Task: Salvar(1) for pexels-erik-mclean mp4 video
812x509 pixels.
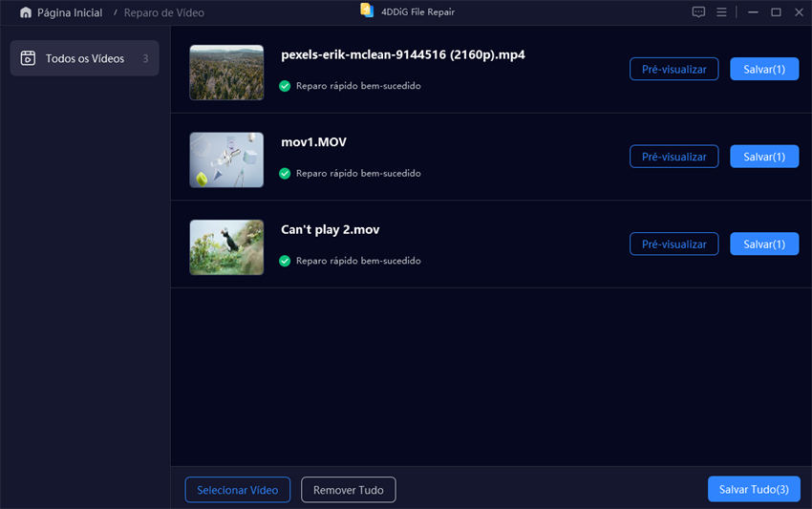Action: [764, 69]
